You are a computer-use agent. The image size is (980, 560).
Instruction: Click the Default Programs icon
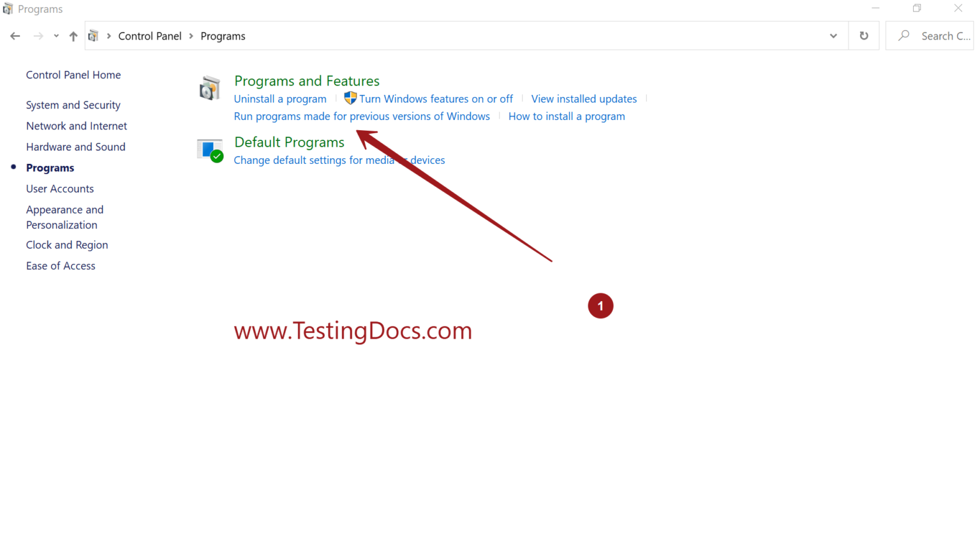click(x=210, y=151)
